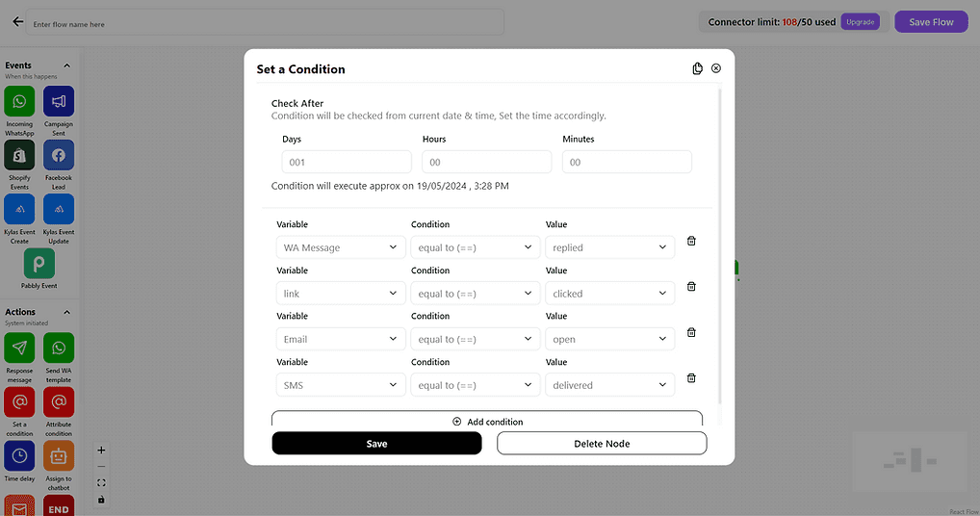Open the WA Message variable dropdown
This screenshot has height=516, width=980.
pyautogui.click(x=341, y=247)
